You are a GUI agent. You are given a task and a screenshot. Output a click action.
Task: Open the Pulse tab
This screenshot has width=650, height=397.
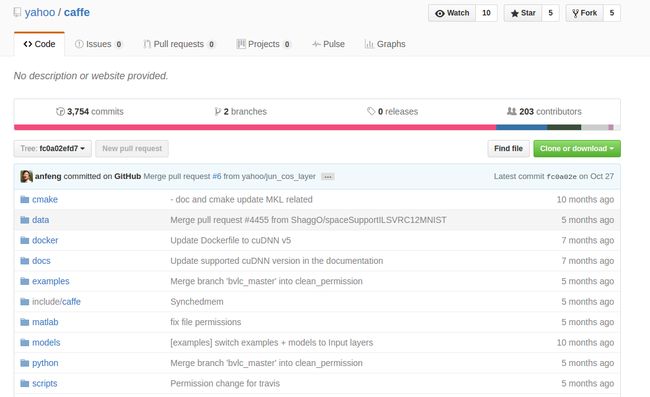(328, 44)
